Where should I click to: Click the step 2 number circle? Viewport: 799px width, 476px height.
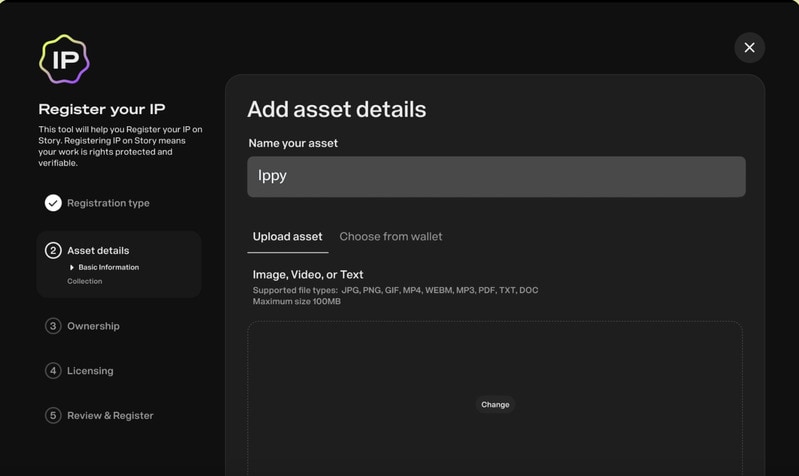click(x=53, y=250)
